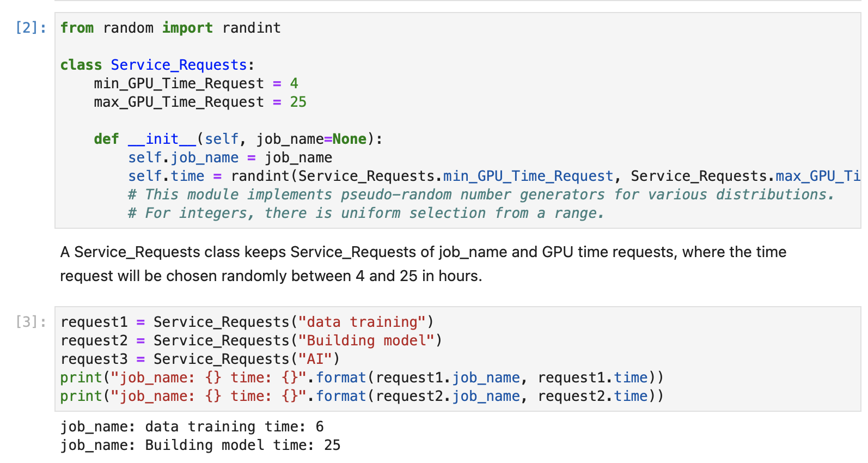Click the output 'data training time: 6'
The image size is (868, 463).
[192, 427]
